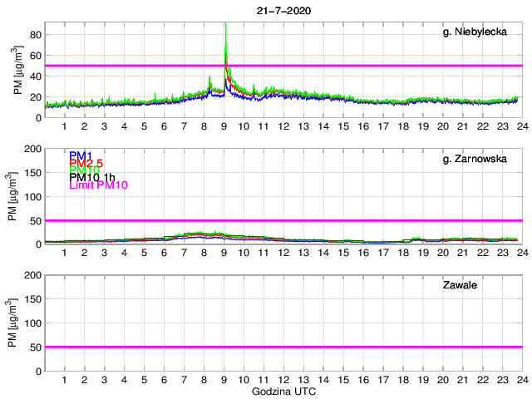
Task: Click hour 12 tick on Zawale x-axis
Action: [283, 379]
